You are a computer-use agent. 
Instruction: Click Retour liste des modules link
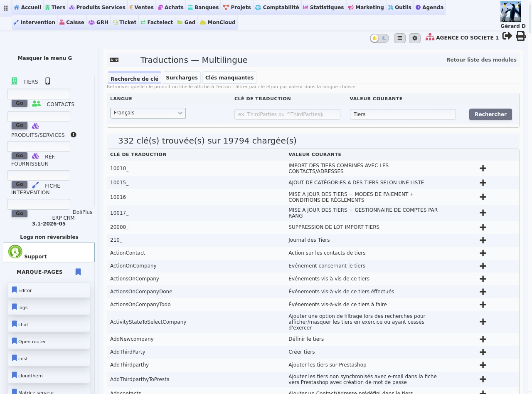point(481,60)
